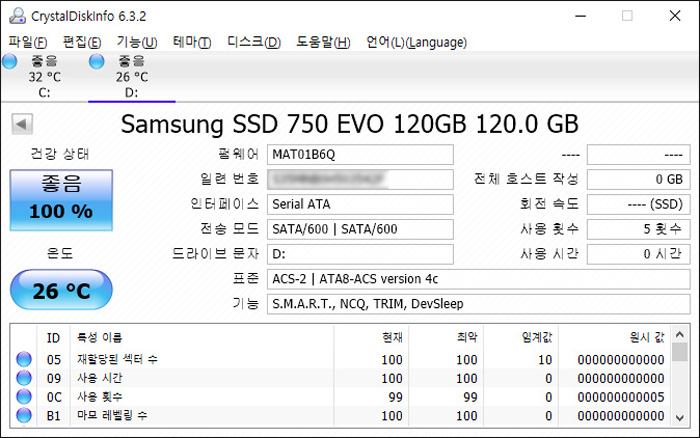Viewport: 700px width, 438px height.
Task: Click the previous disk arrow button
Action: (22, 124)
